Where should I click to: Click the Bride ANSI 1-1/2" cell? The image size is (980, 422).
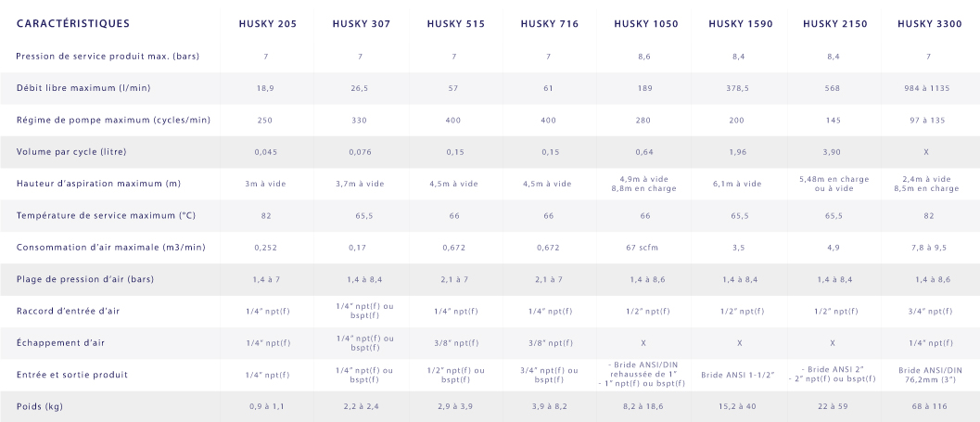[737, 375]
